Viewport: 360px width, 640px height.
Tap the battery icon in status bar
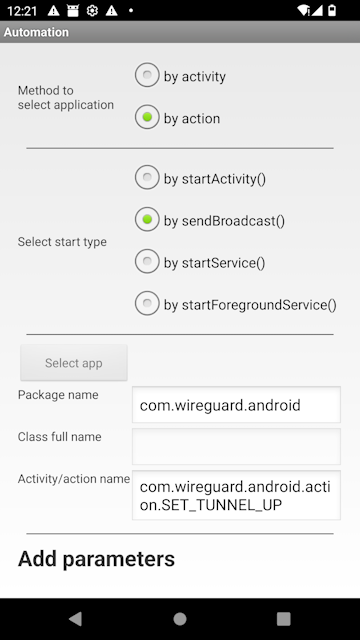pos(332,11)
